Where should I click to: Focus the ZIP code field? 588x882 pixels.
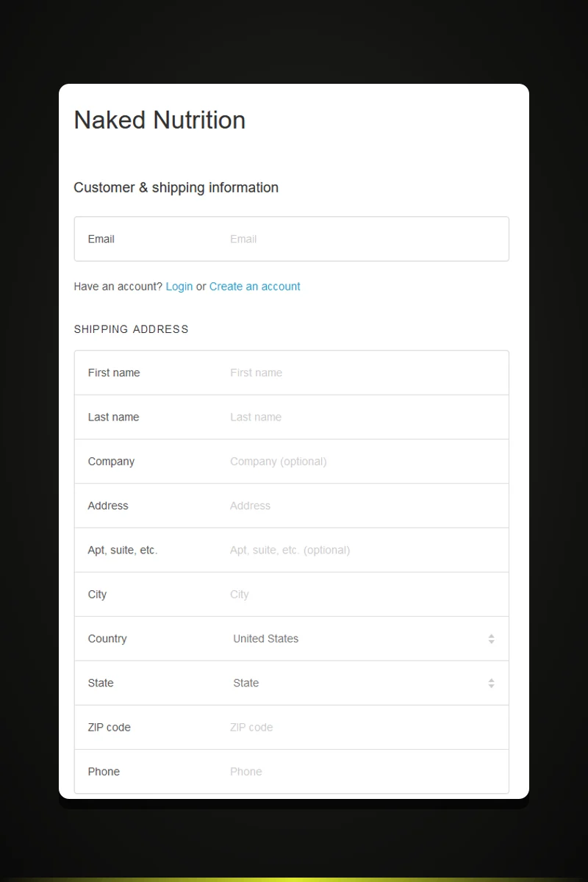pos(291,727)
